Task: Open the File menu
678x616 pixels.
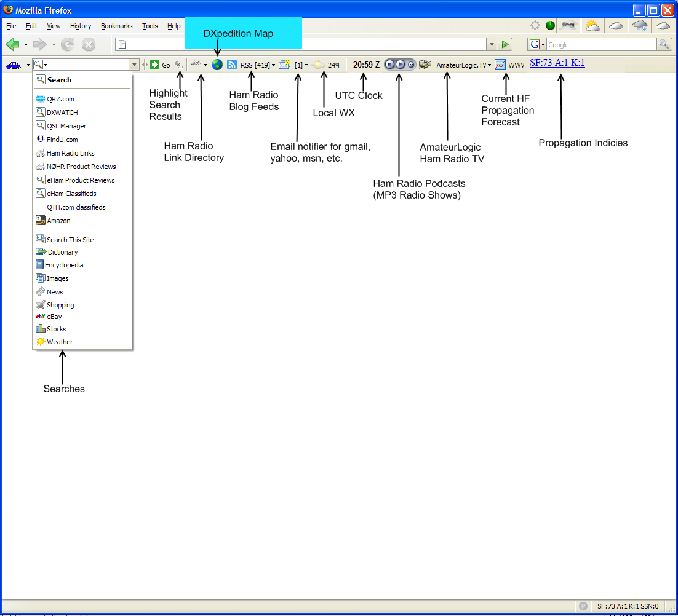Action: [11, 26]
